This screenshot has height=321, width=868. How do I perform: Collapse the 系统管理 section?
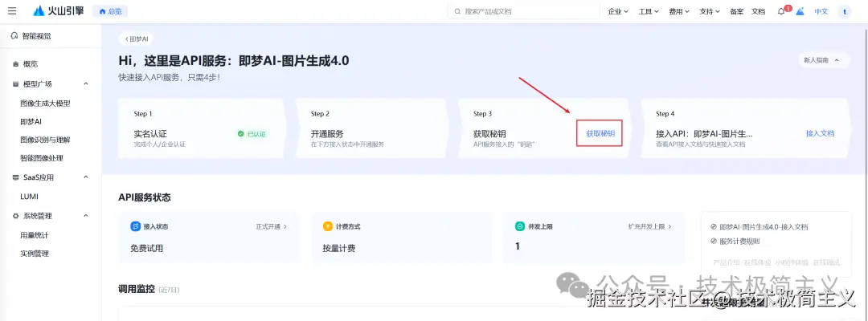point(86,216)
